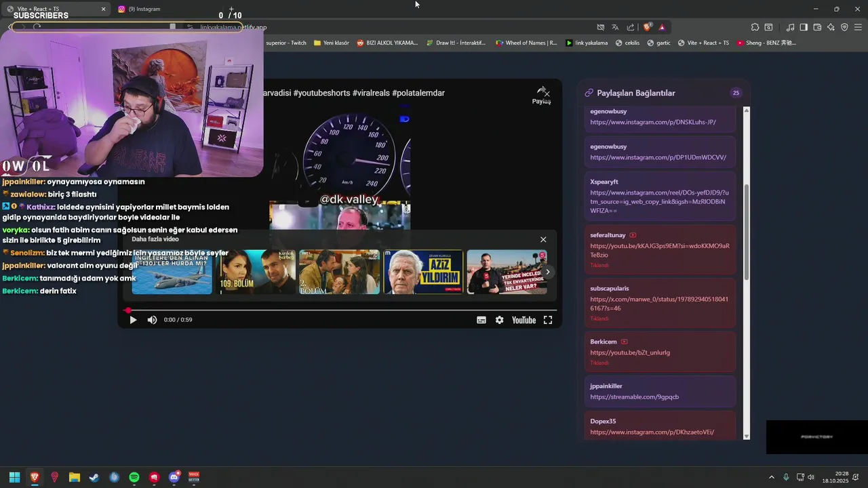Open Brave Shields lion icon
Screen dimensions: 868x488
tap(647, 27)
